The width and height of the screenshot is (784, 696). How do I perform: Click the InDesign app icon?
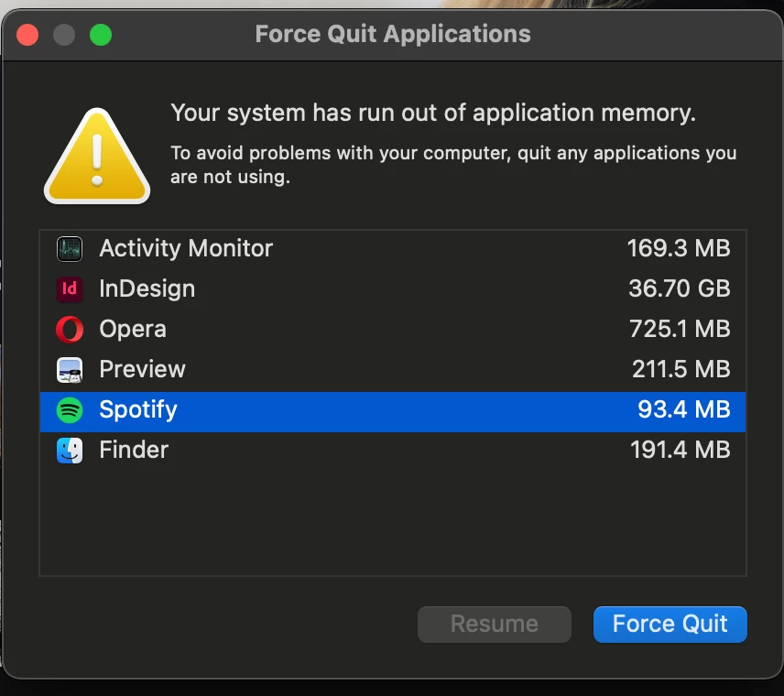[x=70, y=289]
